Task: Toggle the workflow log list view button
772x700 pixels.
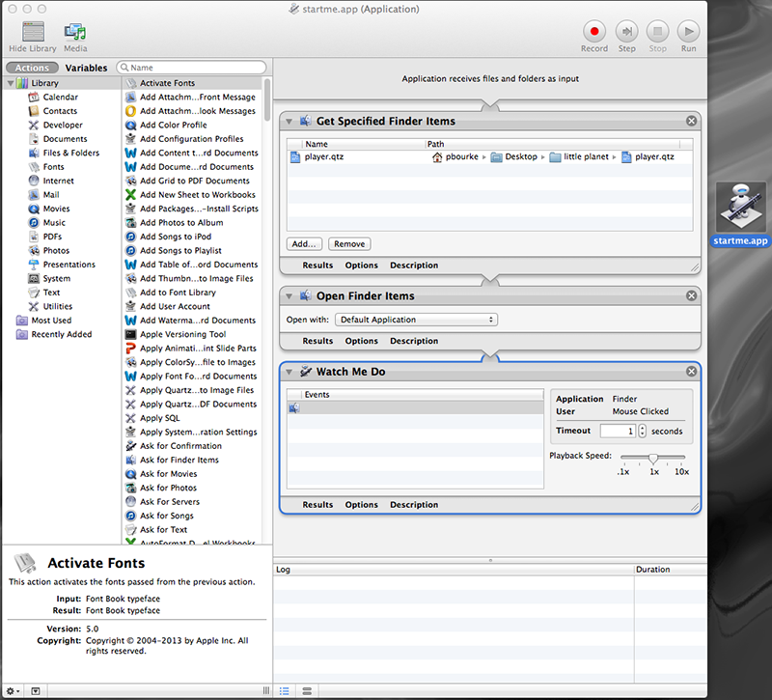Action: pos(285,690)
